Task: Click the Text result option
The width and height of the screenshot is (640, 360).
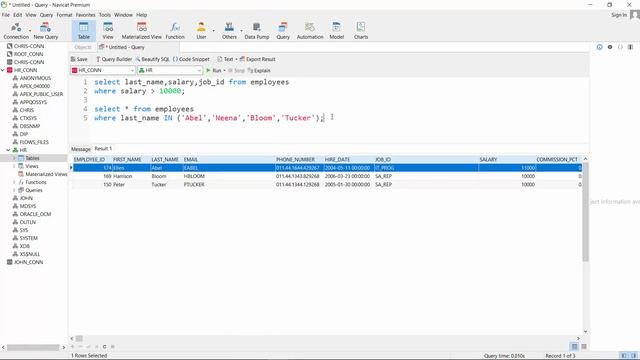Action: tap(225, 59)
